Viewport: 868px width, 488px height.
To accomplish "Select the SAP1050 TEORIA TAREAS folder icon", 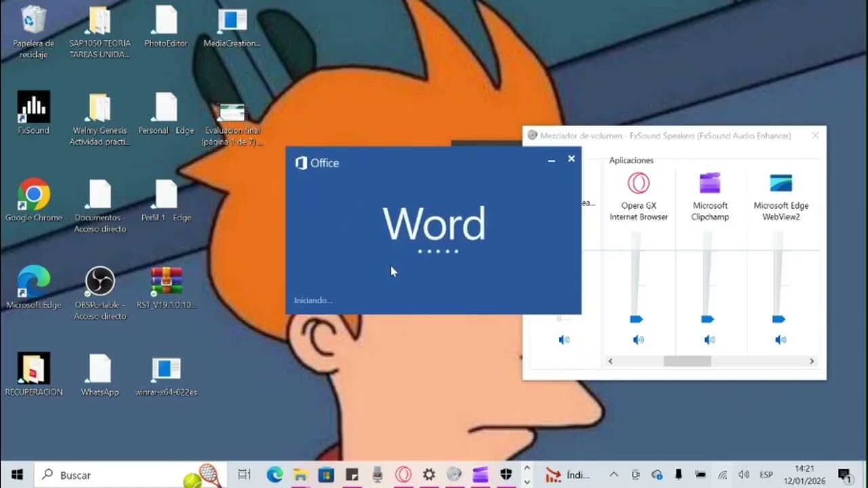I will click(100, 32).
